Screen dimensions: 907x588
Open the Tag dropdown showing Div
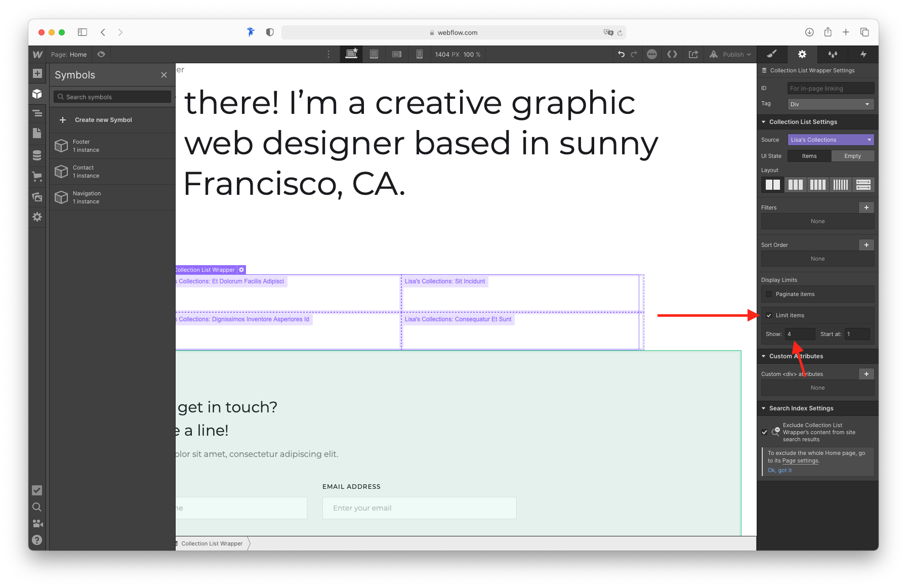830,104
